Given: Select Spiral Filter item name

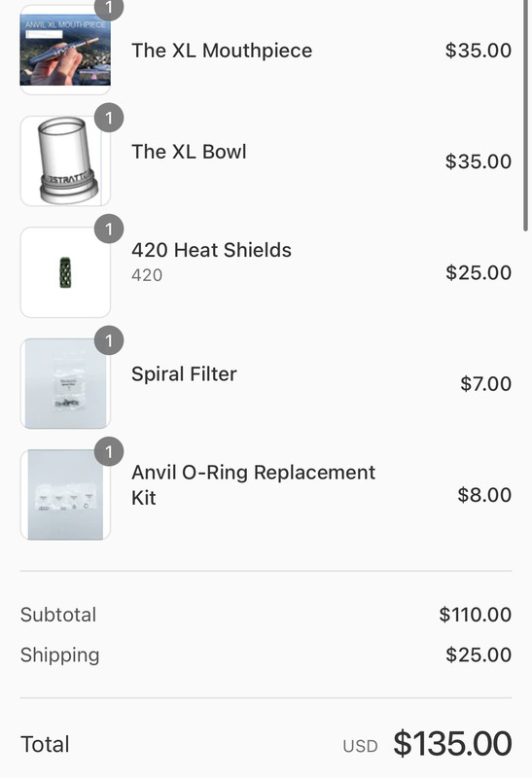Looking at the screenshot, I should click(184, 374).
